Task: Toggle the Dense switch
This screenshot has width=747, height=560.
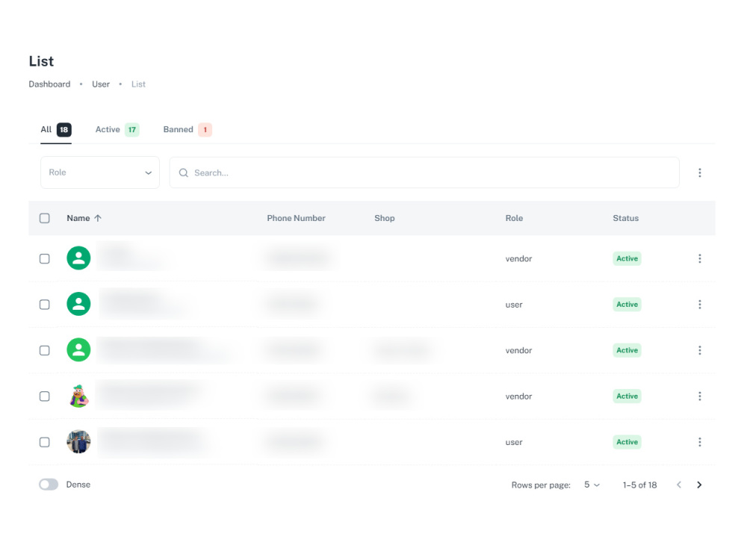Action: click(x=49, y=485)
